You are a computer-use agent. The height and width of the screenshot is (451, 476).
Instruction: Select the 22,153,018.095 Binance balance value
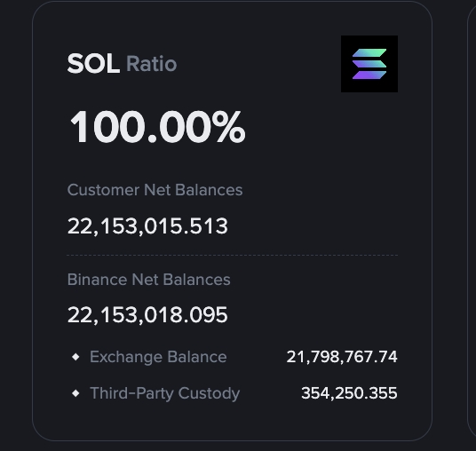tap(147, 315)
